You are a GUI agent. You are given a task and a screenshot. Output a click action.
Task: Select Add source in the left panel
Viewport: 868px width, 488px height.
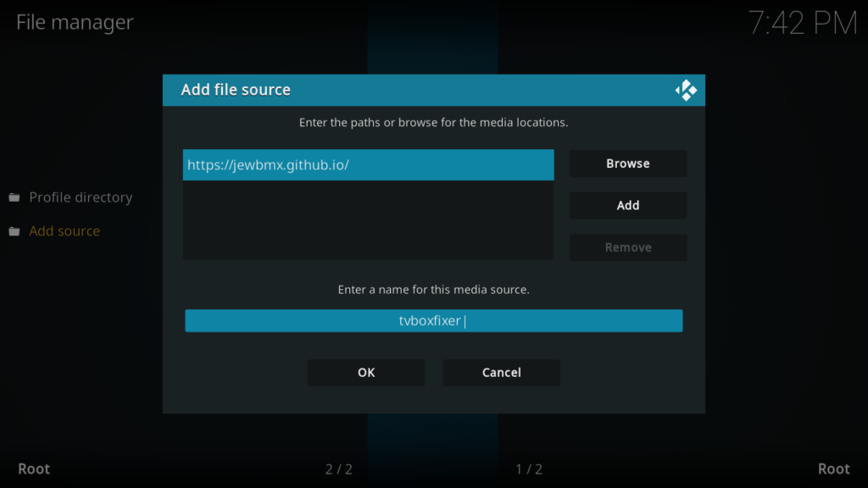tap(64, 230)
